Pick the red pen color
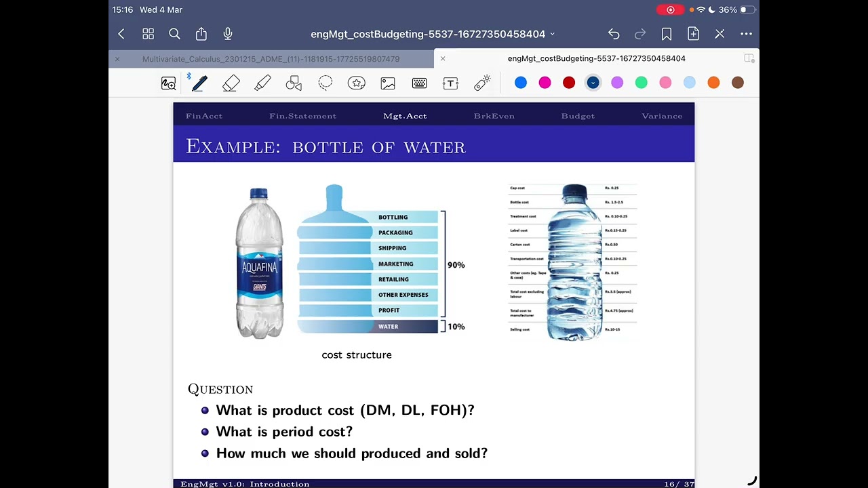The width and height of the screenshot is (868, 488). [x=569, y=83]
